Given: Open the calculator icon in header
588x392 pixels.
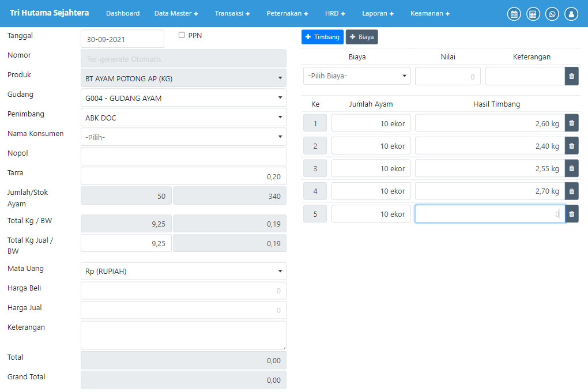Looking at the screenshot, I should (x=533, y=14).
